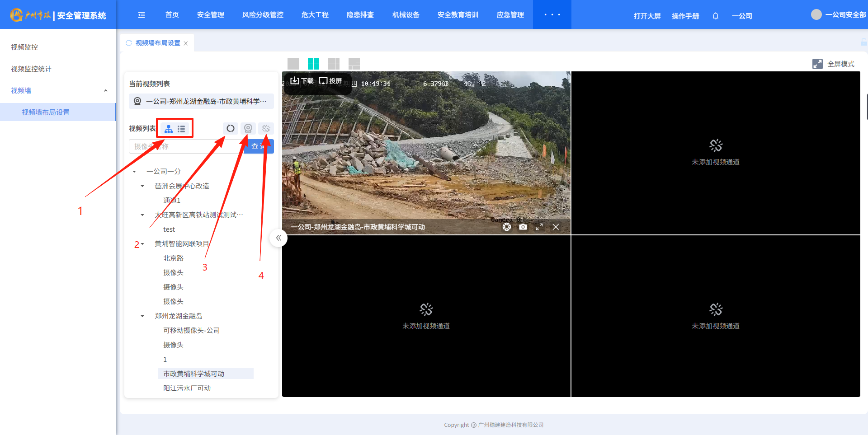Take a snapshot with camera icon
This screenshot has height=435, width=868.
(x=523, y=227)
